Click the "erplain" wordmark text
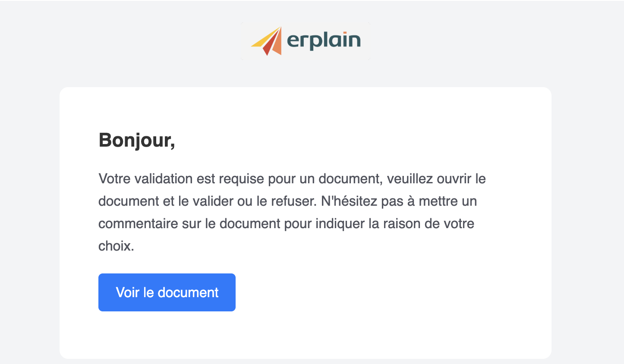The width and height of the screenshot is (624, 364). [324, 41]
